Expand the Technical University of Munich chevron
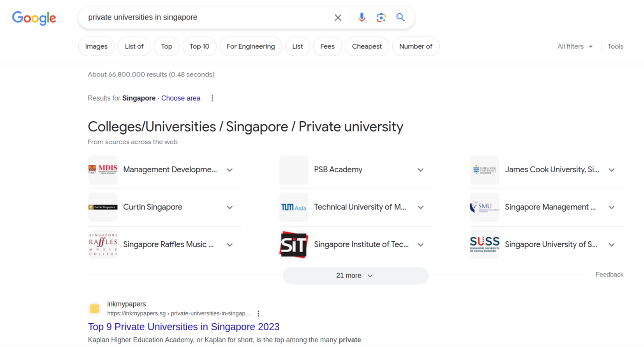Image resolution: width=644 pixels, height=347 pixels. tap(421, 207)
